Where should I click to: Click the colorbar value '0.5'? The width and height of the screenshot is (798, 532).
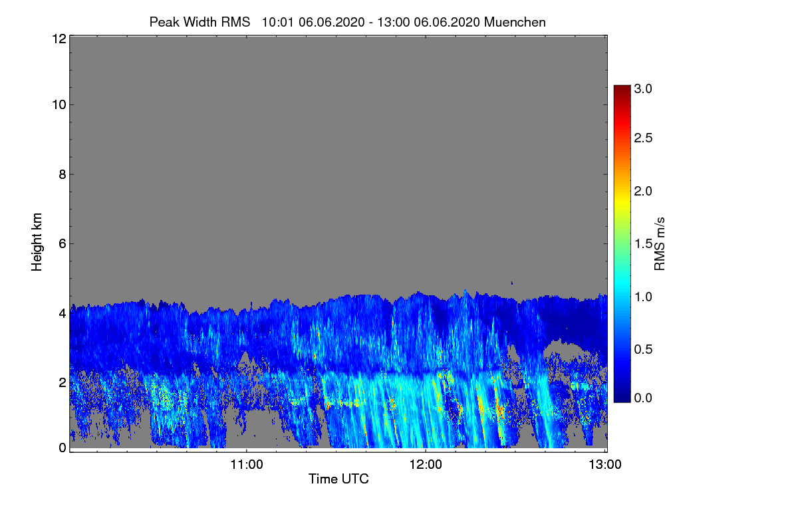(x=644, y=349)
